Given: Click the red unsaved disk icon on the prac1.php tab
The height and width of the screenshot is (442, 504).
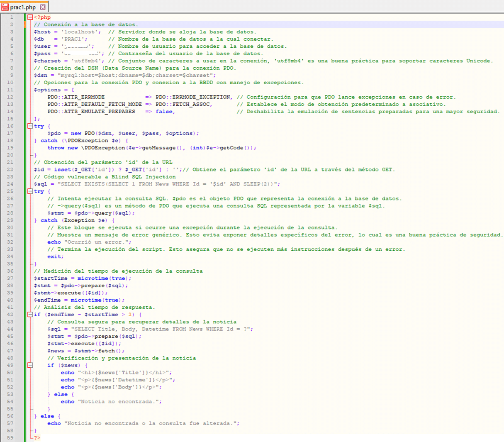Looking at the screenshot, I should 5,7.
